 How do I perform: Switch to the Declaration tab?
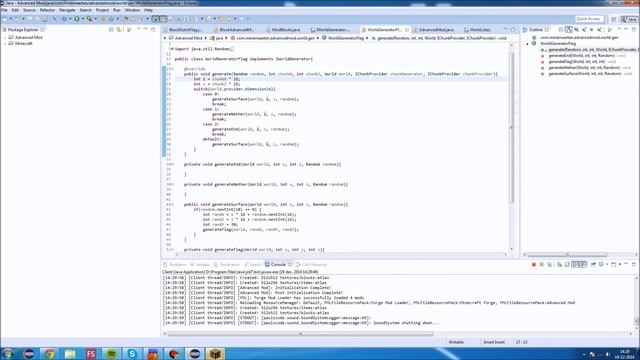tap(227, 264)
